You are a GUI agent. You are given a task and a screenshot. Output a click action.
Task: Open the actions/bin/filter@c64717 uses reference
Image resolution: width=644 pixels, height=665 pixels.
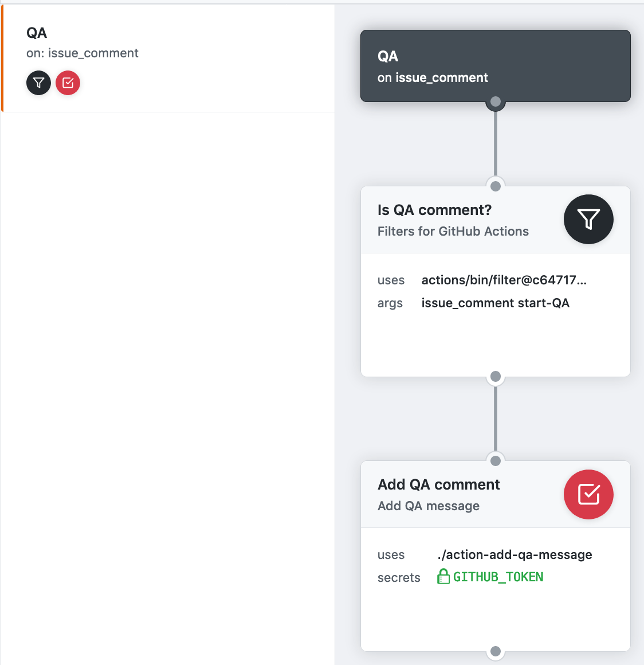point(504,280)
